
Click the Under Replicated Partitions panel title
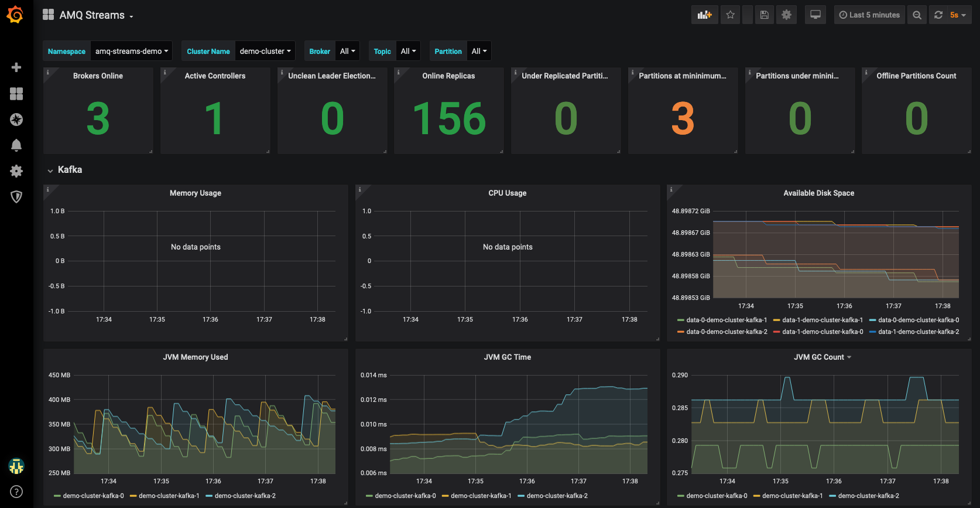coord(565,76)
